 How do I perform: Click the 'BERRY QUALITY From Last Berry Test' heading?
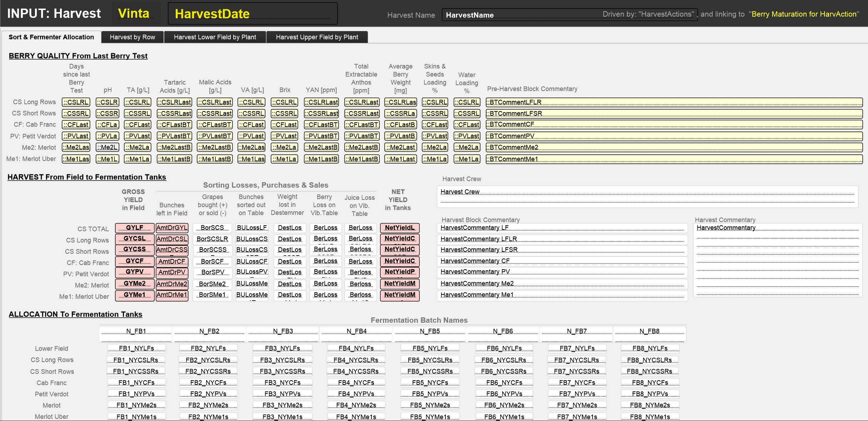[78, 56]
